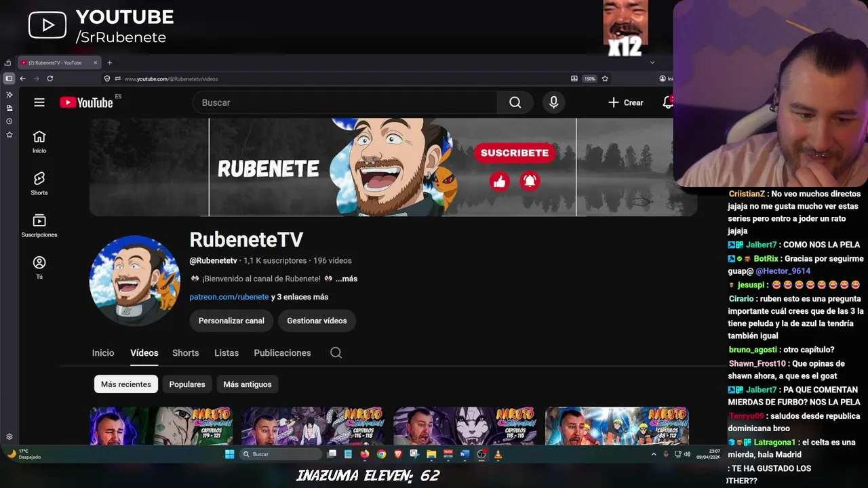Open the YouTube hamburger guide menu
868x488 pixels.
(x=39, y=102)
